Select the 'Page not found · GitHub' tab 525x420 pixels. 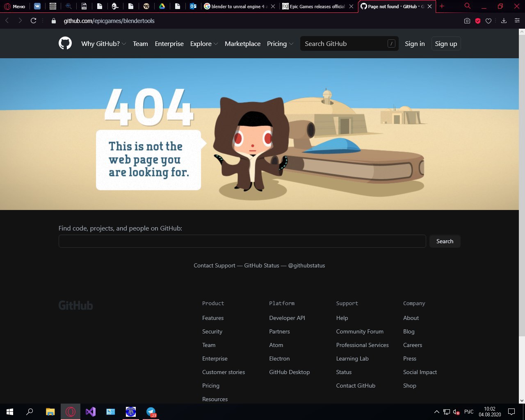(396, 6)
